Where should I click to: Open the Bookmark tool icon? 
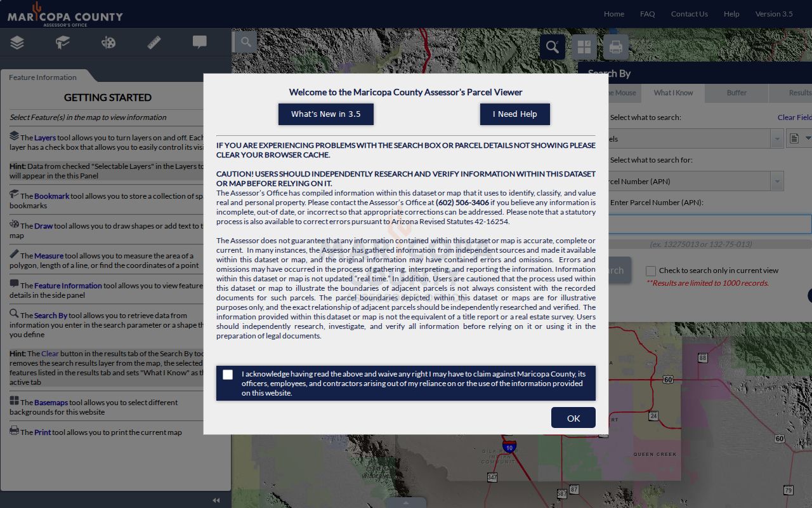pos(62,43)
